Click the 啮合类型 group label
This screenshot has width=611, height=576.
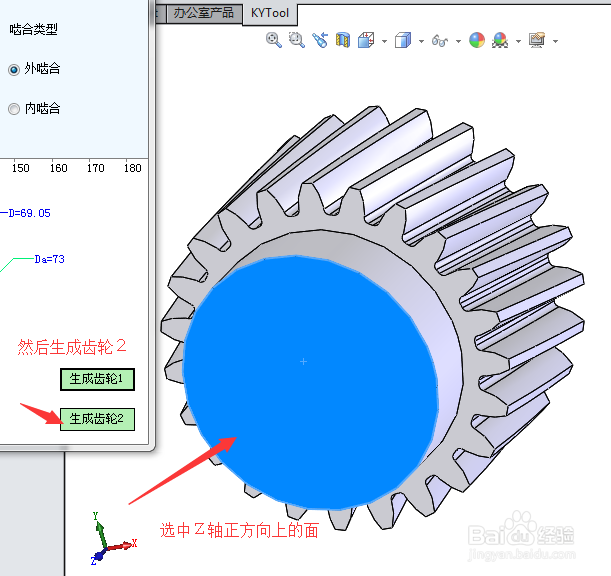[34, 29]
